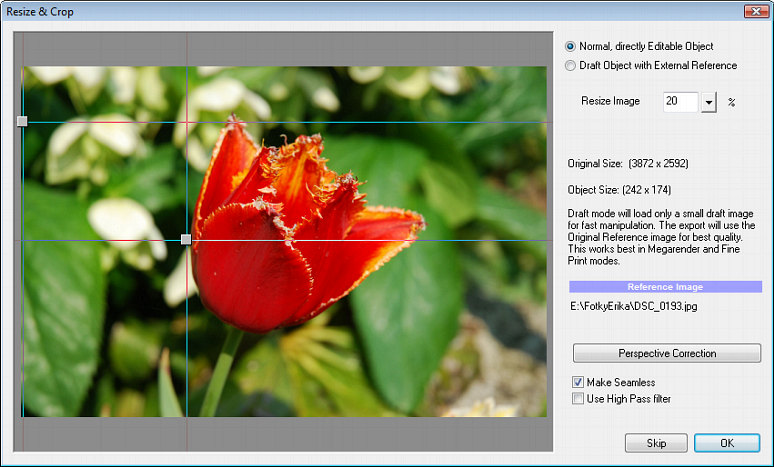Click the Original Size (3872 x 2592) text
774x467 pixels.
point(628,163)
